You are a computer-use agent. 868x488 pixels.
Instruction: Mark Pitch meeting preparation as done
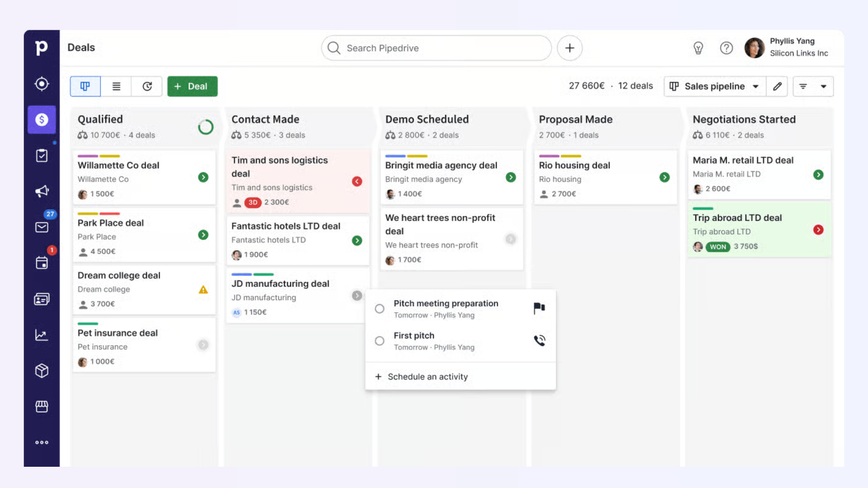pos(379,309)
